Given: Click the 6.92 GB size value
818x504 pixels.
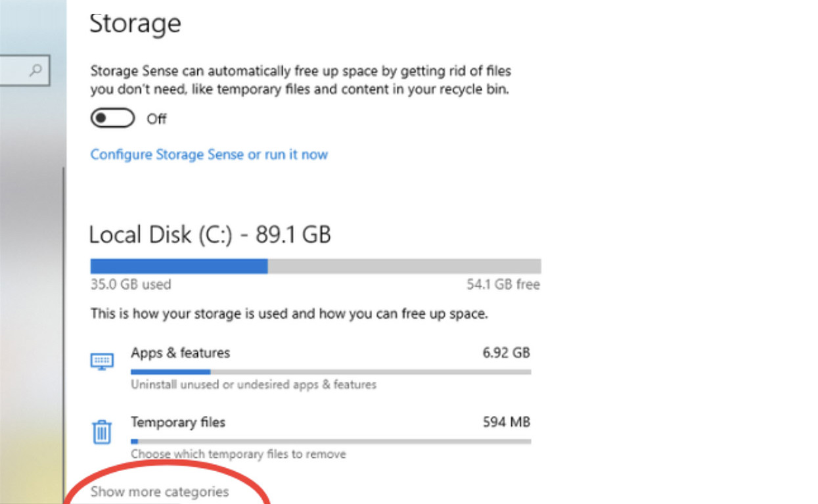Looking at the screenshot, I should pyautogui.click(x=506, y=353).
